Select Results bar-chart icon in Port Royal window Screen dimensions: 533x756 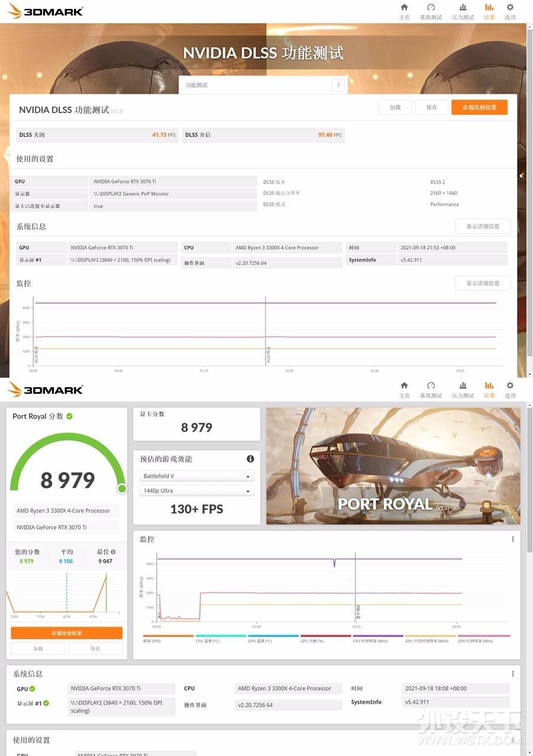[489, 385]
